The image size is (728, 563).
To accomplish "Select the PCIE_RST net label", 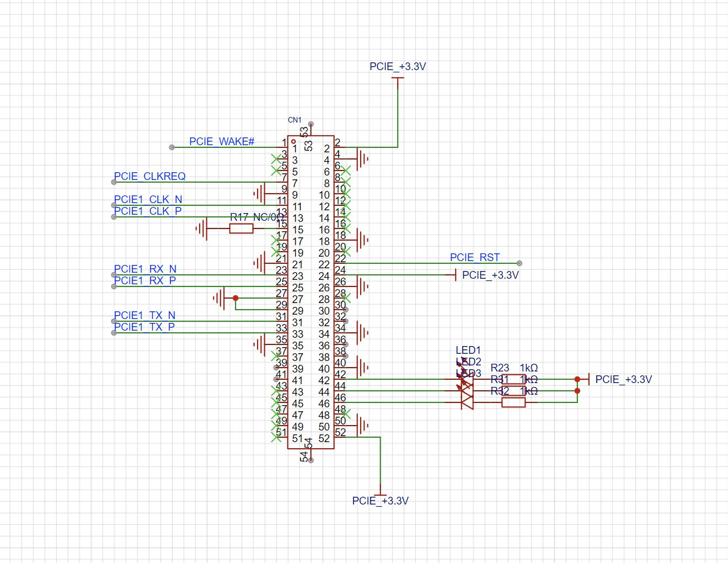I will click(x=475, y=257).
